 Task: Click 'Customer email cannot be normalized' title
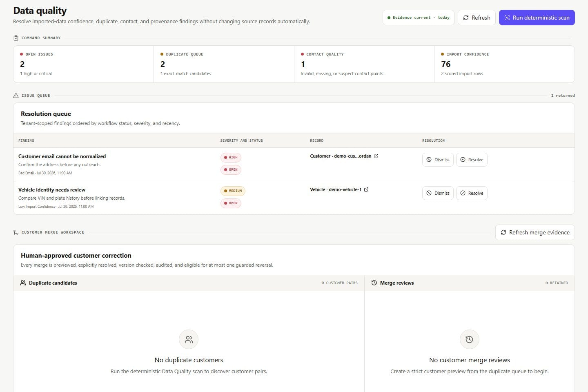click(x=62, y=156)
